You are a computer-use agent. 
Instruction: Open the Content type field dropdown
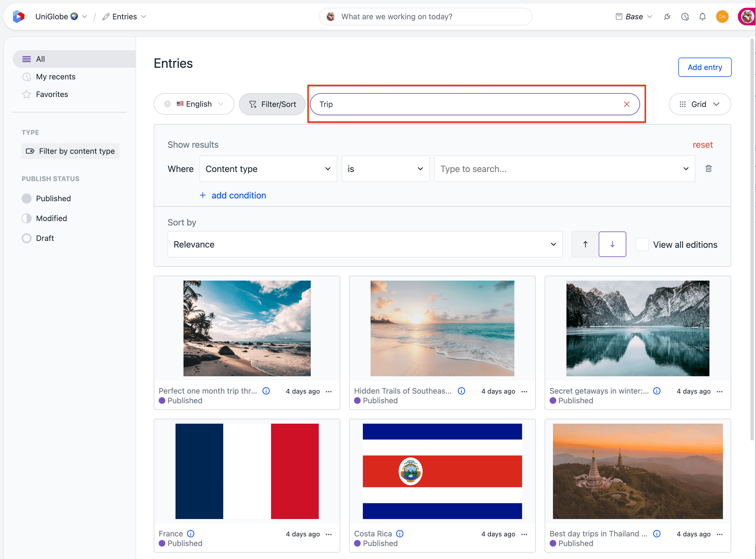(268, 169)
